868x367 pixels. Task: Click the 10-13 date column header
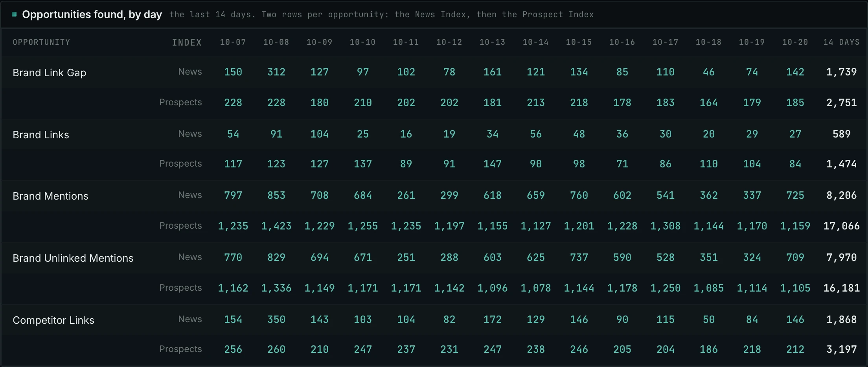click(x=492, y=42)
